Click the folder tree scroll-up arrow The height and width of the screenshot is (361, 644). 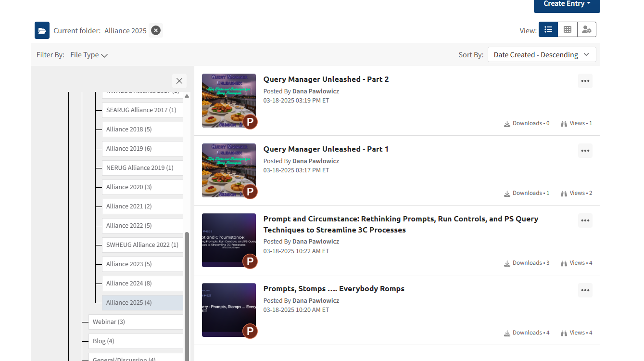coord(187,96)
